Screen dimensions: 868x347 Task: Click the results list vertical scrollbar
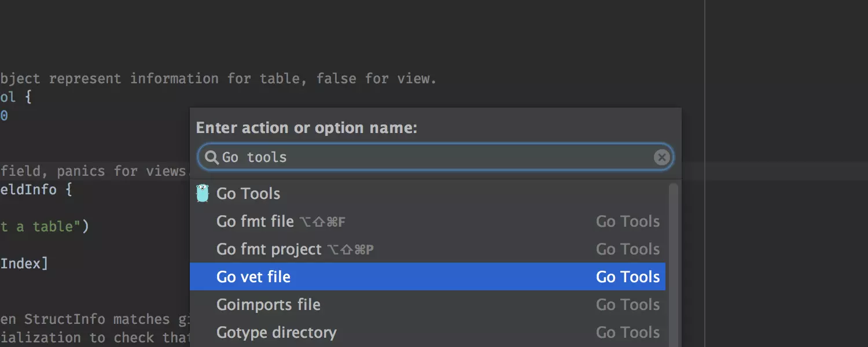(x=673, y=260)
